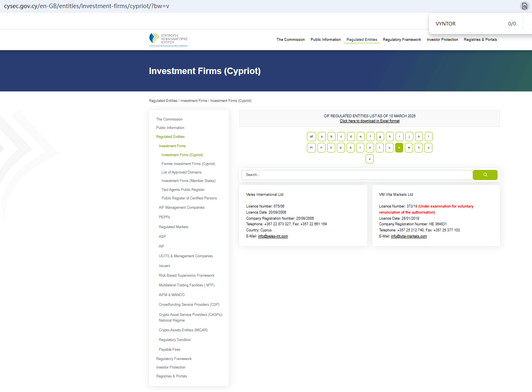Filter firms by letter 'a'
532x392 pixels.
pos(322,137)
